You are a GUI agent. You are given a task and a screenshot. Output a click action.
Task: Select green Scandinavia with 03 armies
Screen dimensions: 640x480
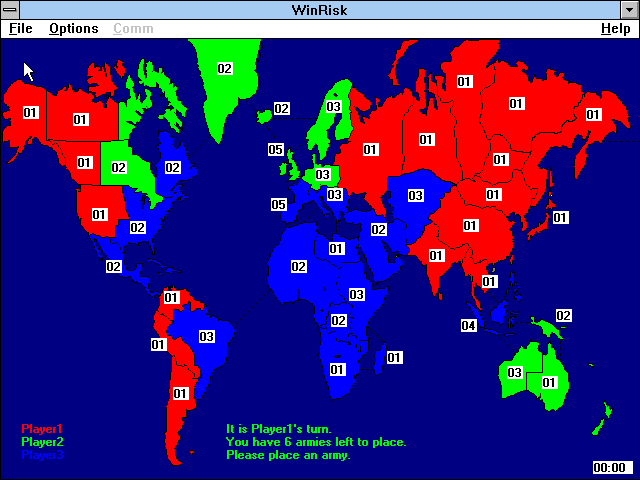(x=333, y=107)
